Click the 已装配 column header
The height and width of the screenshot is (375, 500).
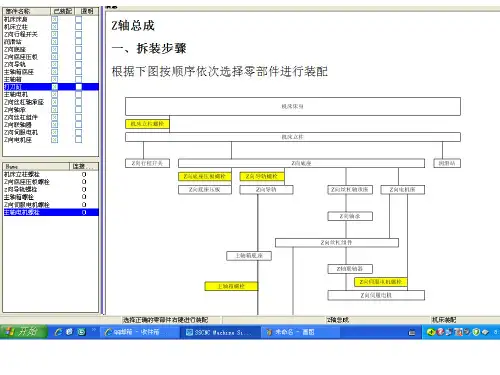[x=63, y=11]
